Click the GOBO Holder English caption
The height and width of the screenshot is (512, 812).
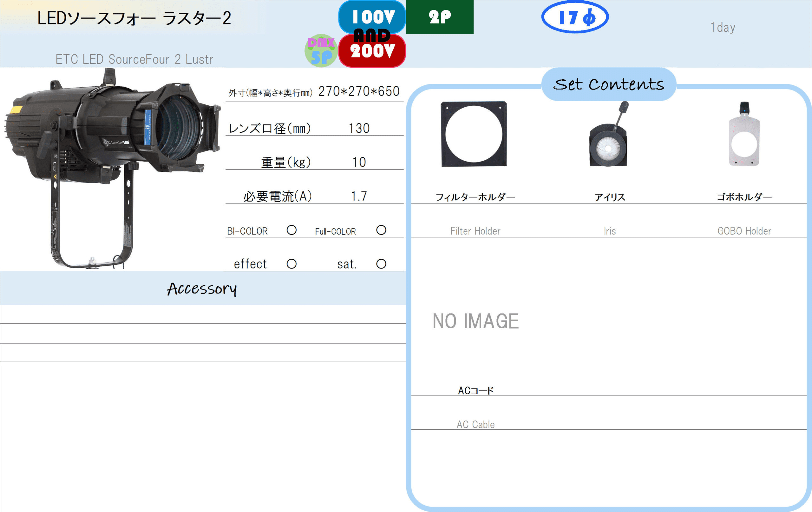[744, 231]
